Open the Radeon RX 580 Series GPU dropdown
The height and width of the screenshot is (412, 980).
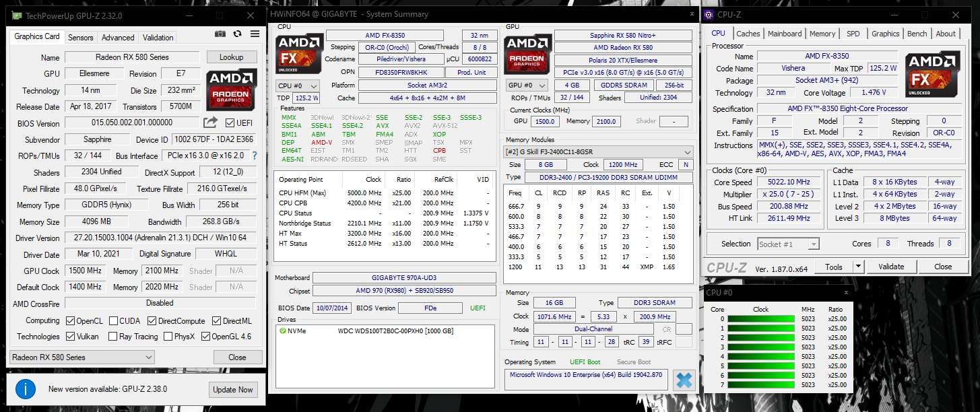tap(83, 357)
